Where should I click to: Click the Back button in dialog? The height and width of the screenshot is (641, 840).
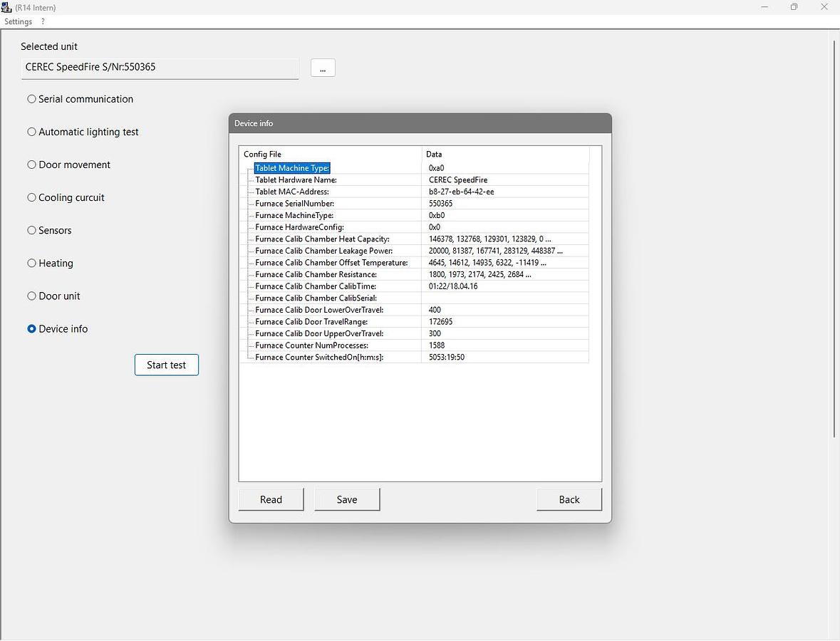point(569,499)
